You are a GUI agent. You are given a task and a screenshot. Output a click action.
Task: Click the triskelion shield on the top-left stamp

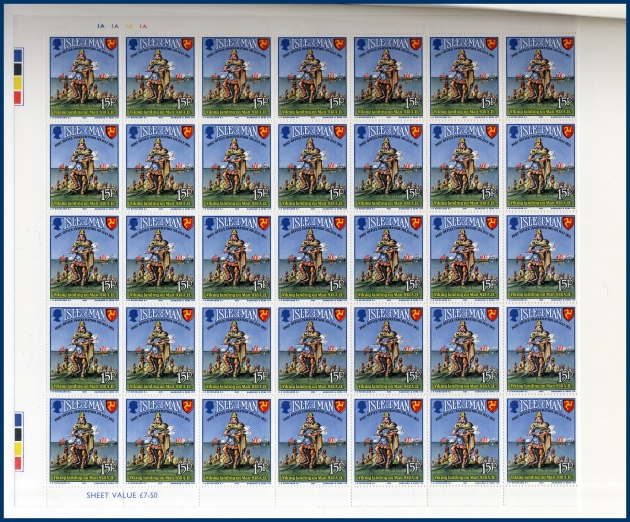click(111, 45)
